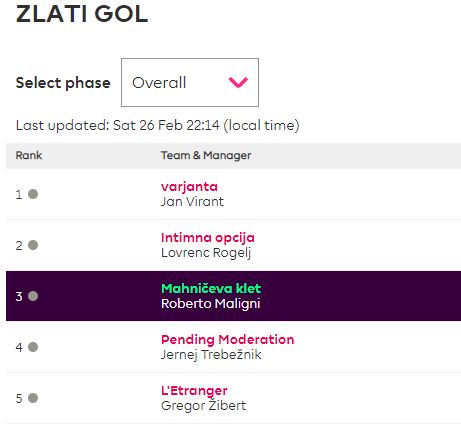Open the varjanta team link
461x425 pixels.
pyautogui.click(x=189, y=187)
